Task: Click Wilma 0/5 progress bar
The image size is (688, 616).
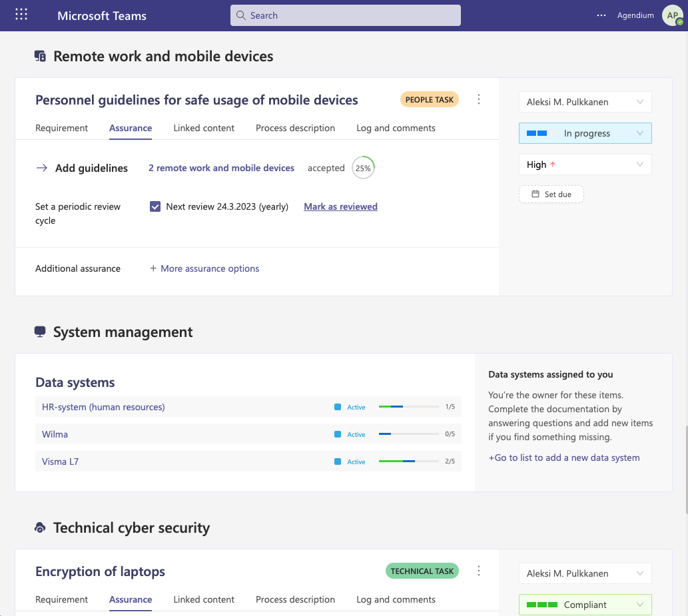Action: [408, 434]
